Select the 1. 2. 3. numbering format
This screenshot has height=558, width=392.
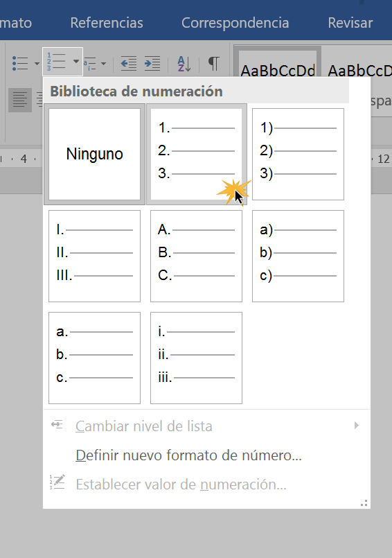click(x=197, y=154)
